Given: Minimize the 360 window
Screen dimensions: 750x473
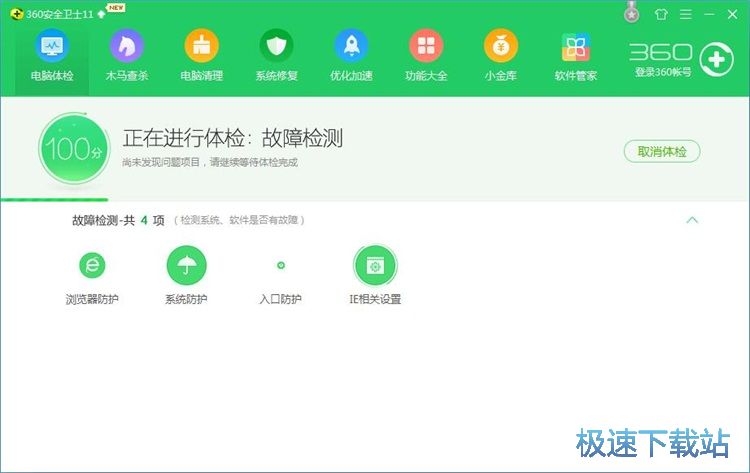Looking at the screenshot, I should [x=709, y=14].
